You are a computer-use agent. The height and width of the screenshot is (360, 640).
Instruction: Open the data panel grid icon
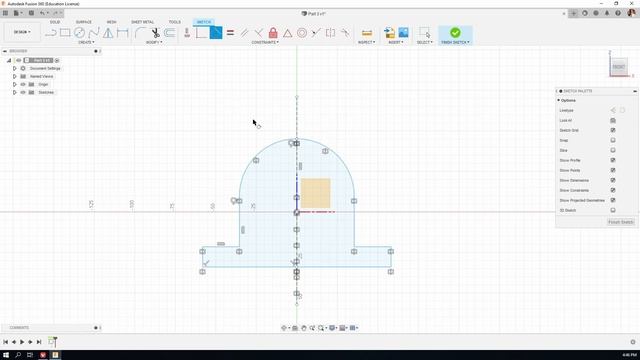(x=5, y=13)
